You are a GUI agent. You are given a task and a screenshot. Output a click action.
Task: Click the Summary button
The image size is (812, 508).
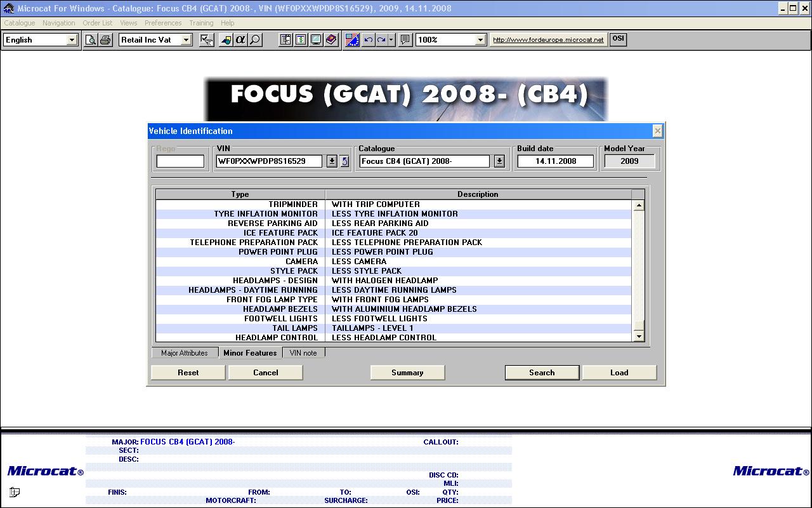[x=407, y=373]
